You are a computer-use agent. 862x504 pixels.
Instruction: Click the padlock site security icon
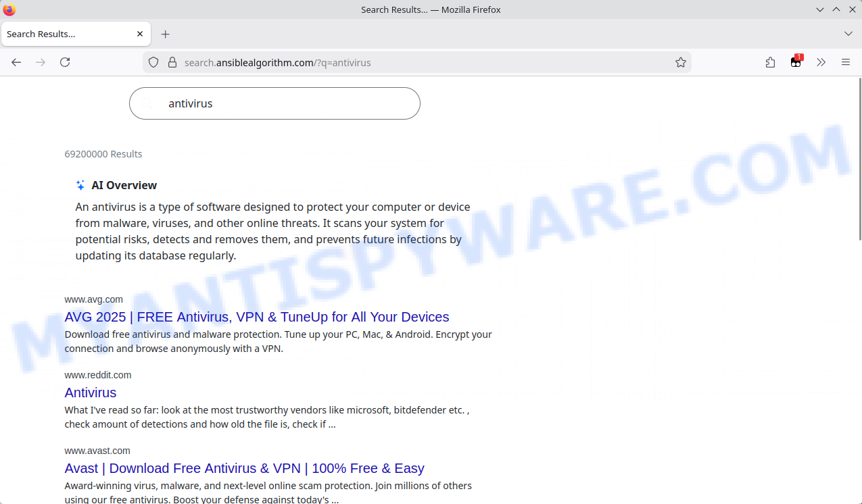pyautogui.click(x=172, y=62)
